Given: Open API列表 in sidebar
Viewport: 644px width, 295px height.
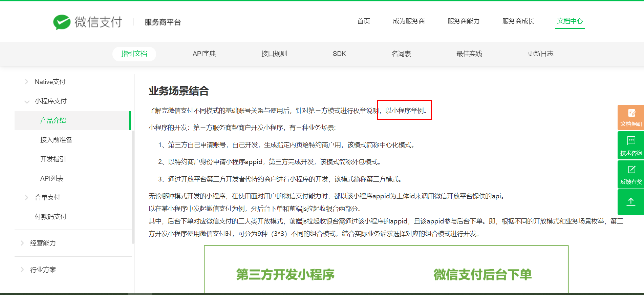Looking at the screenshot, I should pyautogui.click(x=52, y=178).
